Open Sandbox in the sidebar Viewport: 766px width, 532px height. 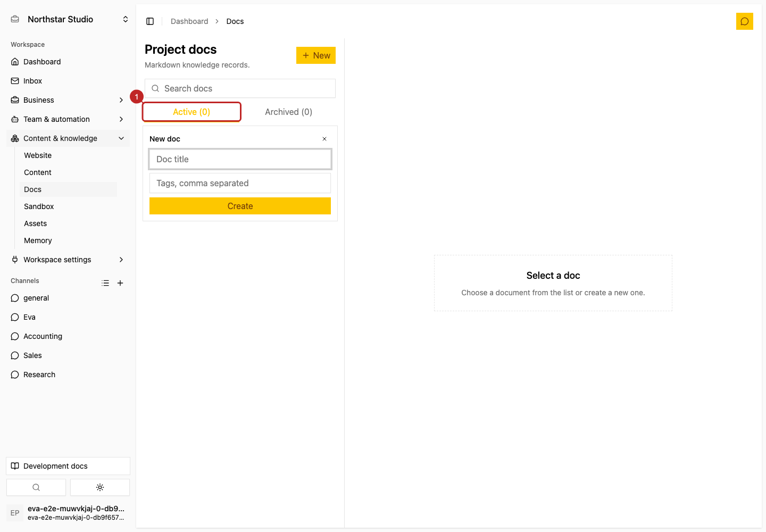[68, 206]
